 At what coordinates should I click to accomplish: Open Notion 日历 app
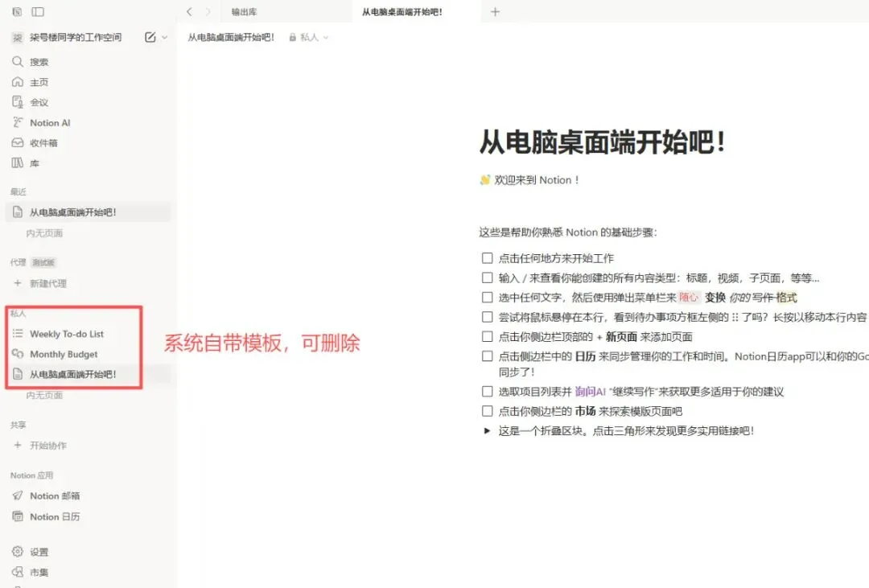pyautogui.click(x=89, y=516)
